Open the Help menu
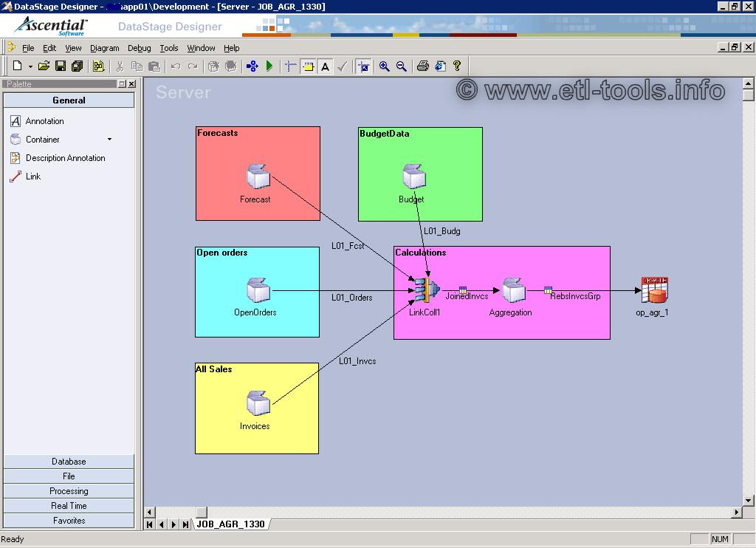Screen dimensions: 756x548 [x=231, y=48]
